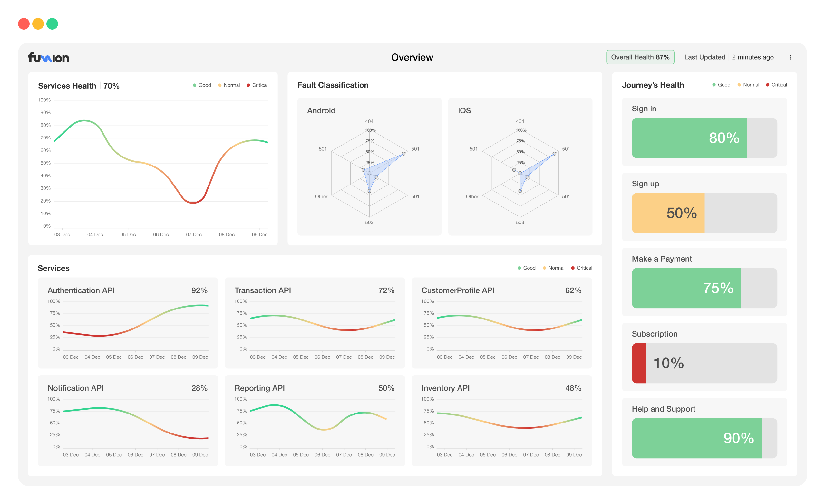
Task: Click the iOS radar Other axis label
Action: [472, 197]
